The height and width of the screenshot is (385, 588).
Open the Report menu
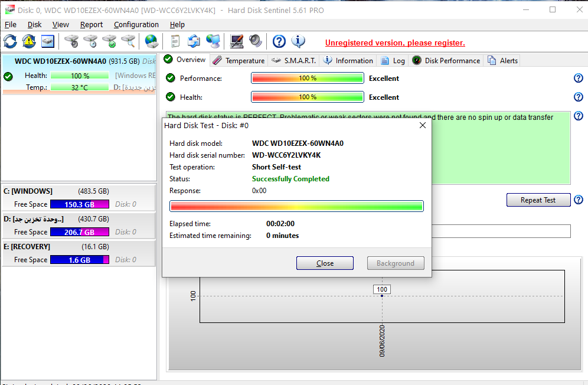pos(92,25)
